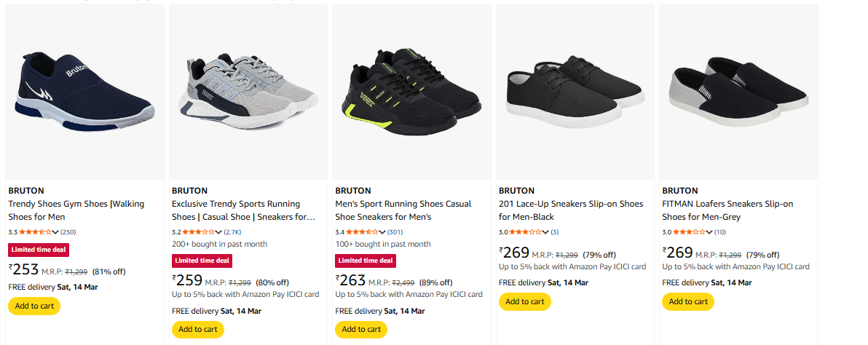This screenshot has height=345, width=868.
Task: Open the grey Exclusive Trendy Running Shoes image
Action: [x=248, y=91]
